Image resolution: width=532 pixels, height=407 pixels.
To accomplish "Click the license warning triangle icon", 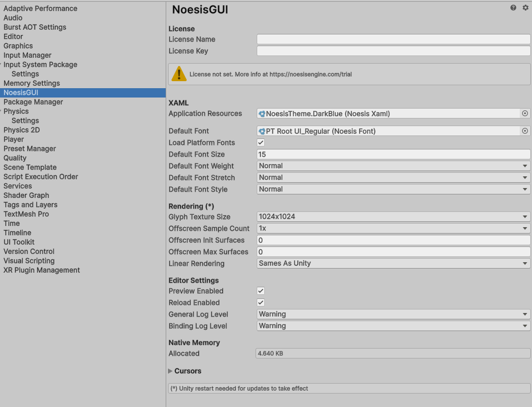I will [179, 74].
